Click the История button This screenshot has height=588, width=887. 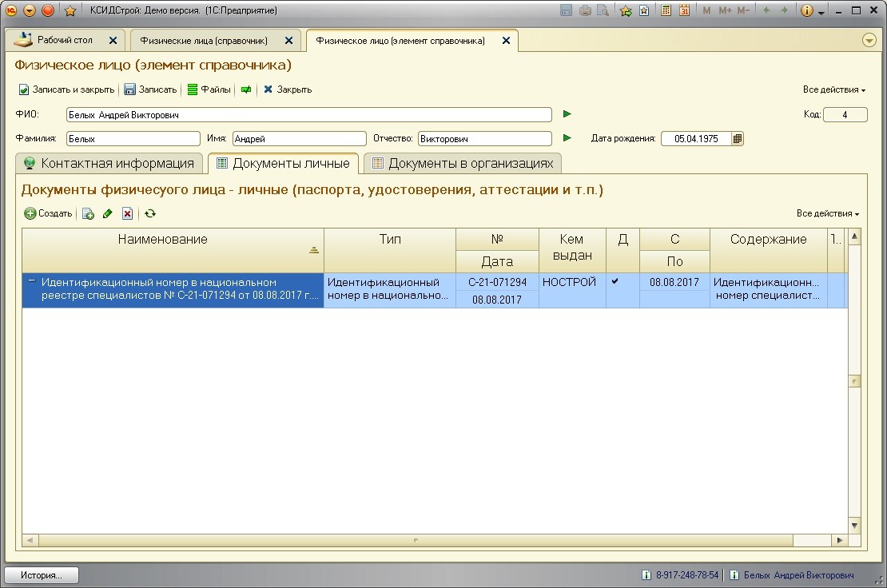click(x=42, y=574)
